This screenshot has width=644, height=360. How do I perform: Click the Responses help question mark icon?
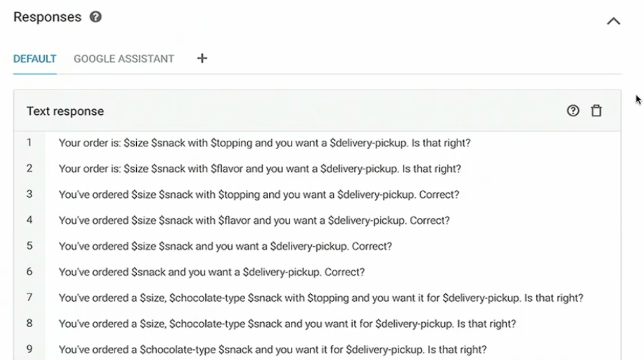tap(95, 17)
